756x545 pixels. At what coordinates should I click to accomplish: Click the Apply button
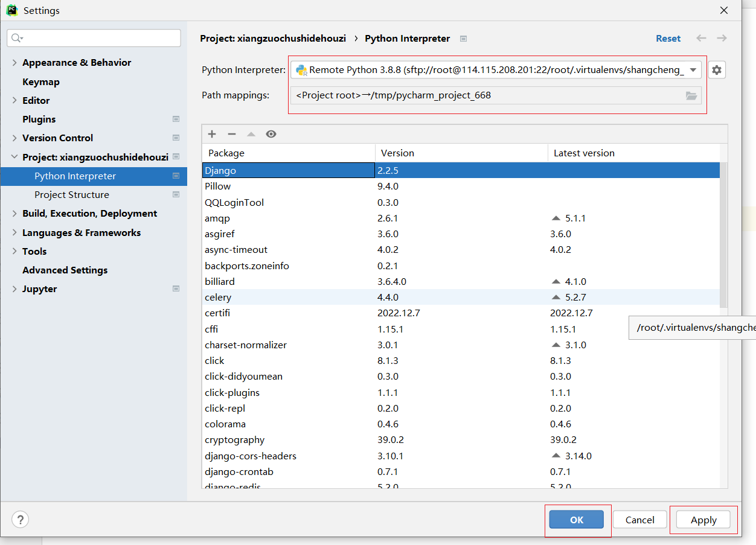(x=703, y=520)
